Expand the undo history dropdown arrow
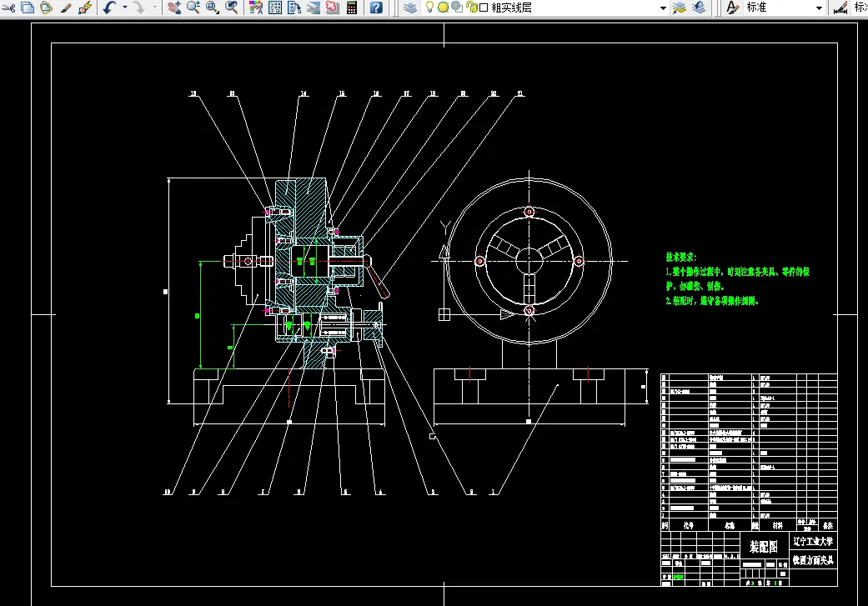The image size is (868, 606). point(124,8)
